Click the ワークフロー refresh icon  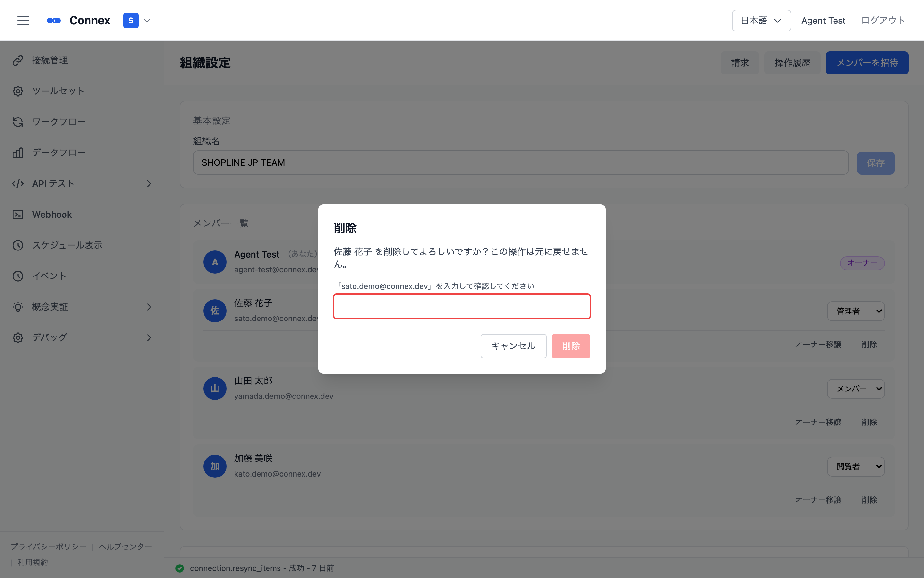18,122
